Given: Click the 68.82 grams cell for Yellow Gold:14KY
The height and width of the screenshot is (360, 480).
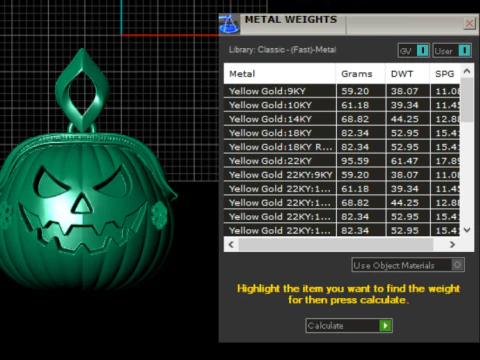Looking at the screenshot, I should tap(361, 119).
